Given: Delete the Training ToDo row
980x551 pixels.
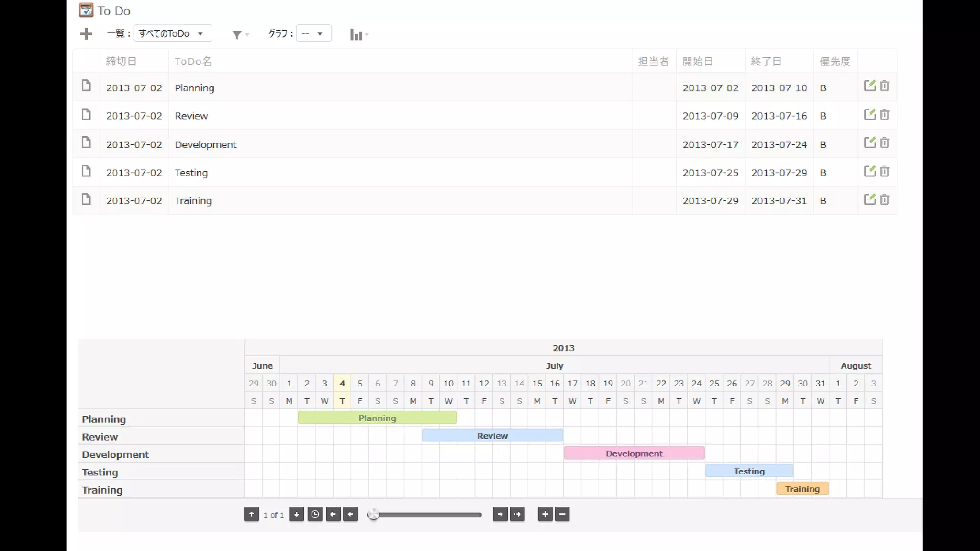Looking at the screenshot, I should pos(884,199).
